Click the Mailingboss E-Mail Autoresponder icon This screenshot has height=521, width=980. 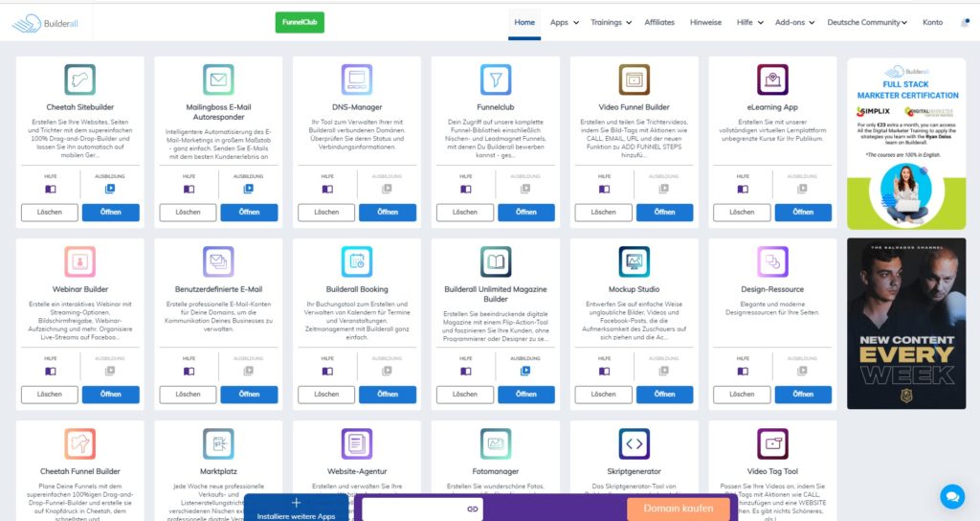tap(219, 79)
